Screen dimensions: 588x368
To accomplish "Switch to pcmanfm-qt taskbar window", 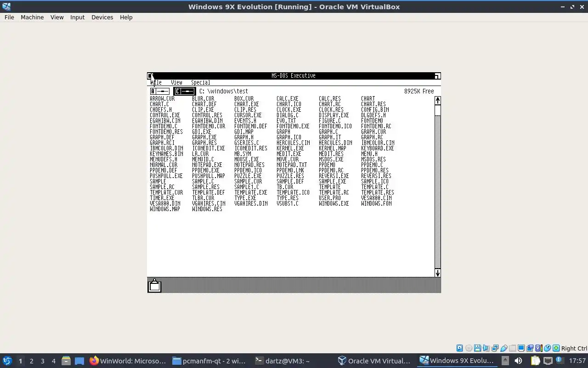I will [209, 361].
